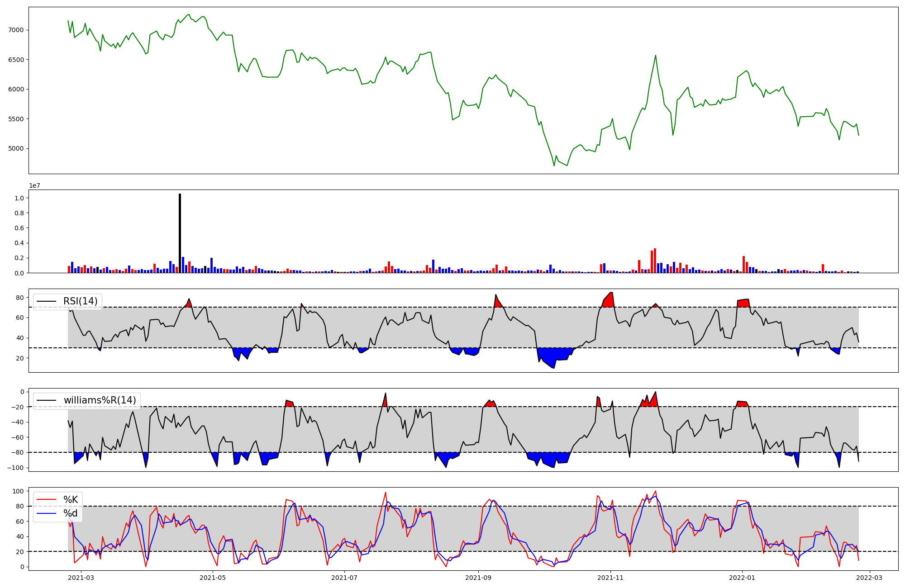This screenshot has height=588, width=905.
Task: Click the RSI(14) legend label
Action: [x=80, y=301]
